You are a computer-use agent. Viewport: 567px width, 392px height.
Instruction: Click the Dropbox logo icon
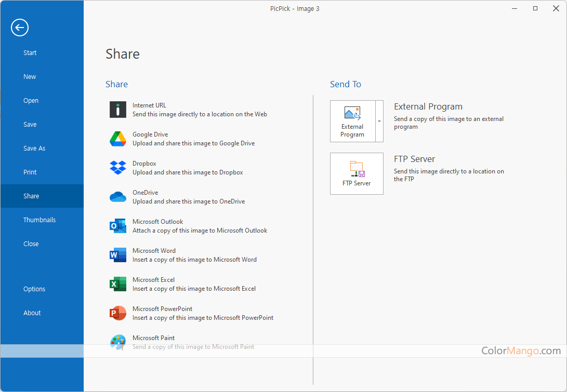coord(118,168)
